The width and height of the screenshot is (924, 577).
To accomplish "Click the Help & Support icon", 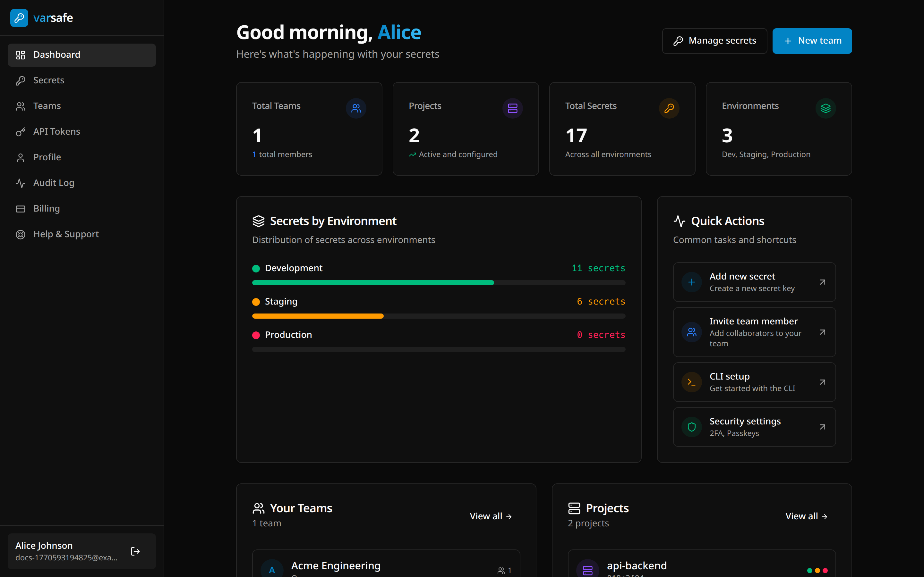I will tap(21, 234).
